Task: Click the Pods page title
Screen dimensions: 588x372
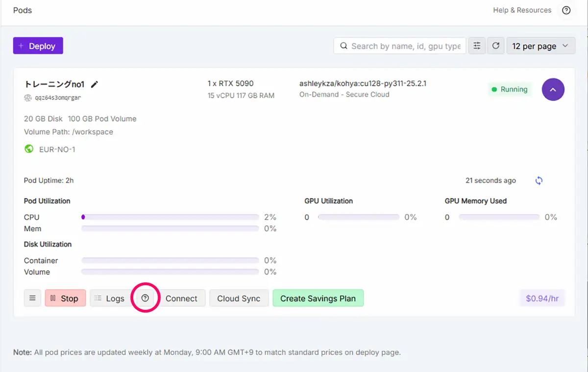Action: (x=23, y=10)
